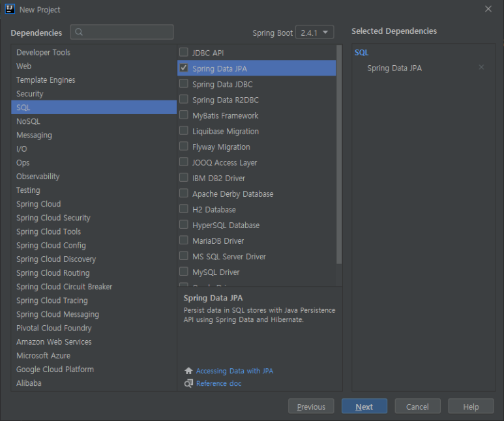Switch to the NoSQL category
Viewport: 504px width, 421px height.
click(94, 121)
